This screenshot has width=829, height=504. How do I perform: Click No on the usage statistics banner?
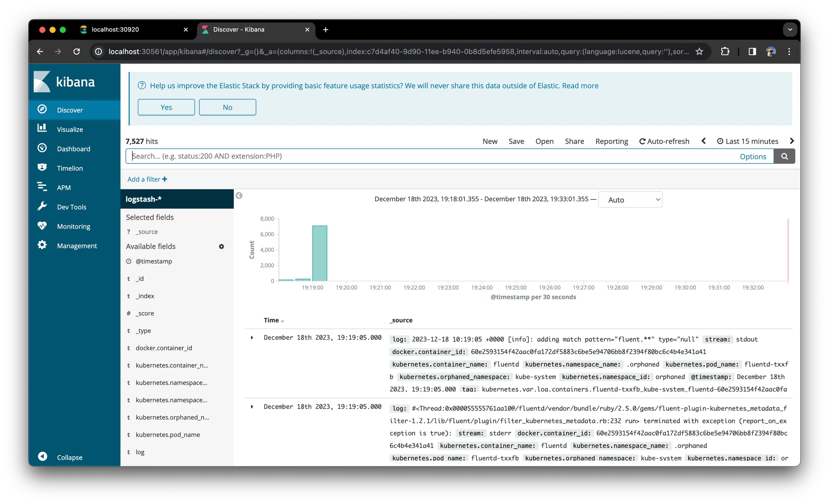(x=227, y=107)
